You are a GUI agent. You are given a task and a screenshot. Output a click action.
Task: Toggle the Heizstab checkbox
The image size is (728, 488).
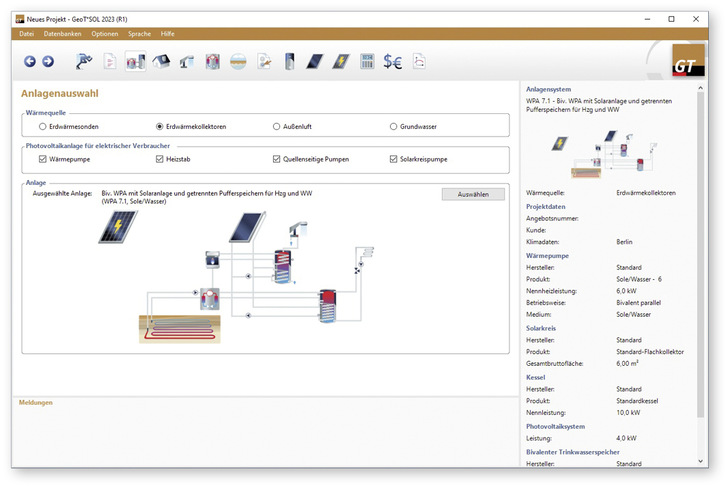[160, 159]
